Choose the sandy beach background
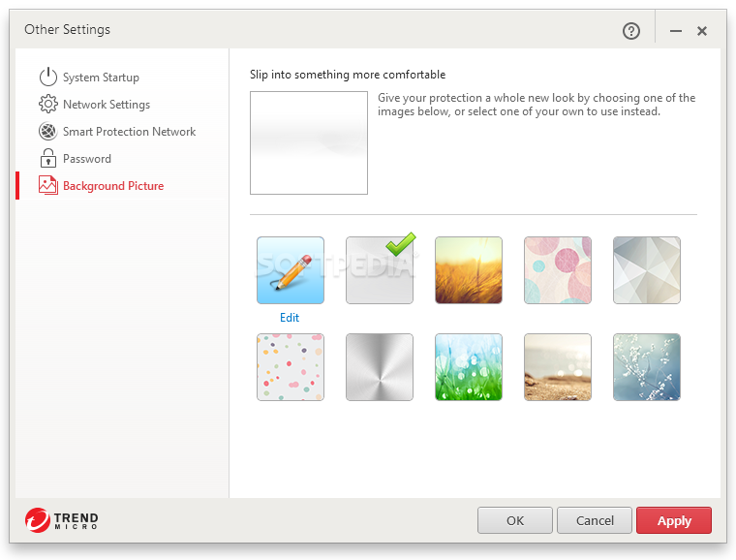Screen dimensions: 736x560 coord(558,367)
